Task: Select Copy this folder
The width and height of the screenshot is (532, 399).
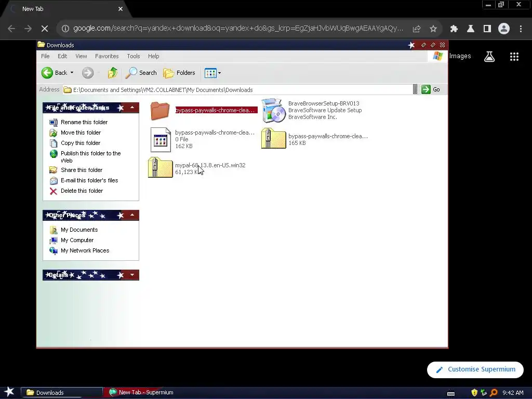Action: click(x=81, y=143)
